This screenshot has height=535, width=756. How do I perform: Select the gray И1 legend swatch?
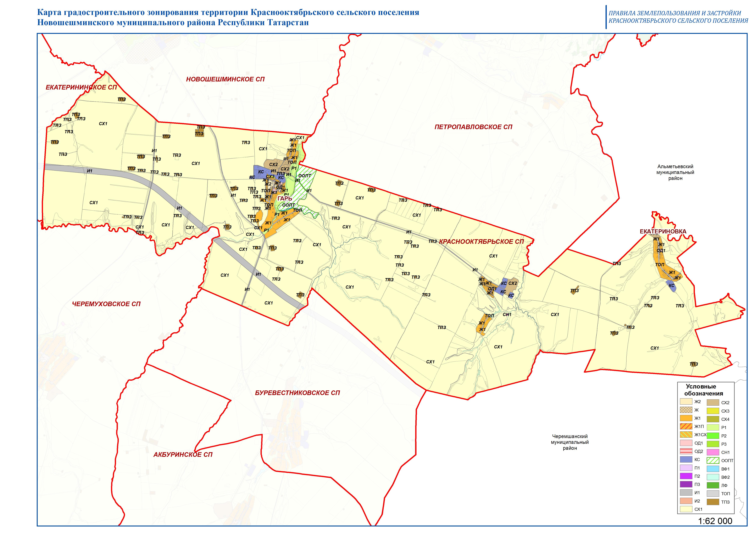[686, 492]
